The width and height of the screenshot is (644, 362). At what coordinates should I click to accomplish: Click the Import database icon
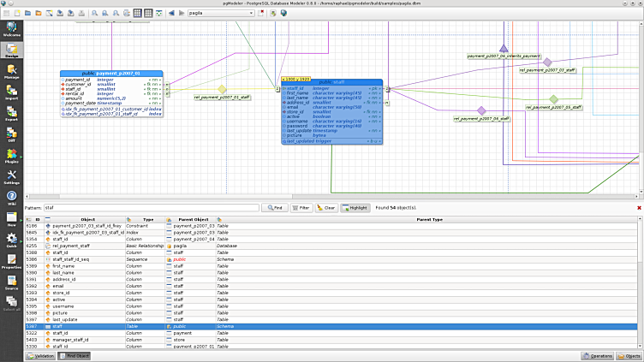(x=12, y=92)
